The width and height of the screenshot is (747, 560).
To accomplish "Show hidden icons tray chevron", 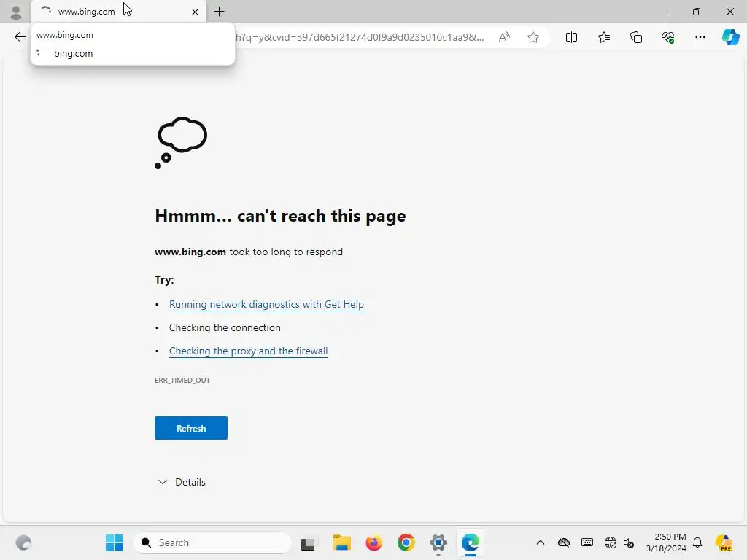I will 541,542.
